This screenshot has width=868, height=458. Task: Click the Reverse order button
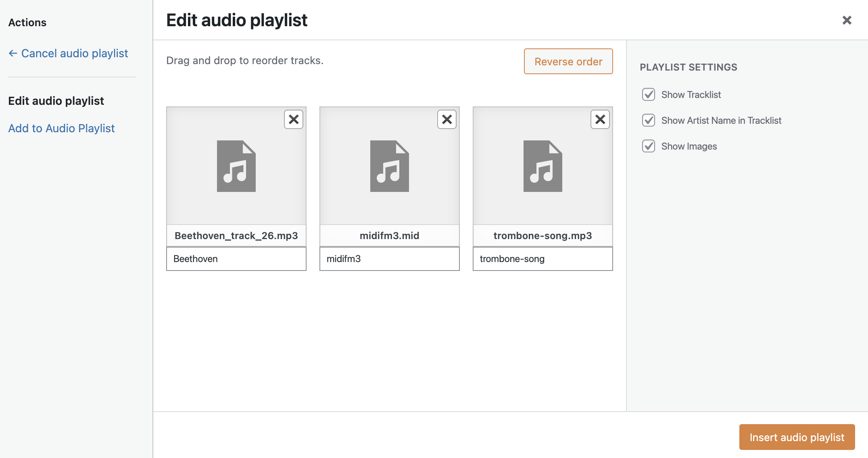[568, 61]
